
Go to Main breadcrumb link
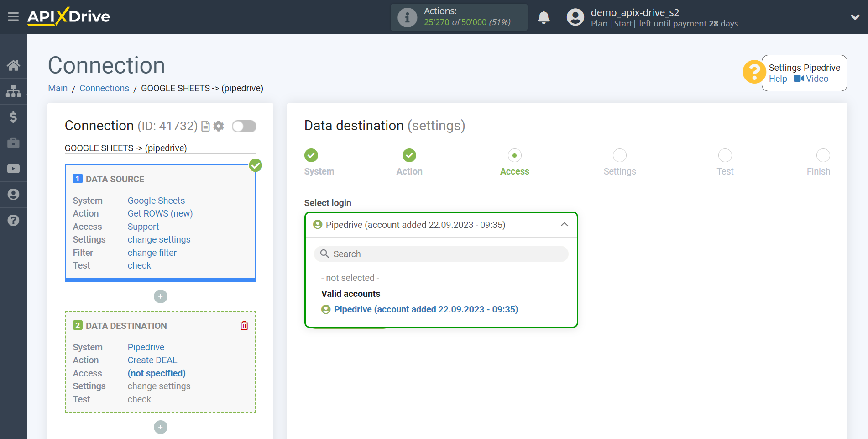pos(58,88)
